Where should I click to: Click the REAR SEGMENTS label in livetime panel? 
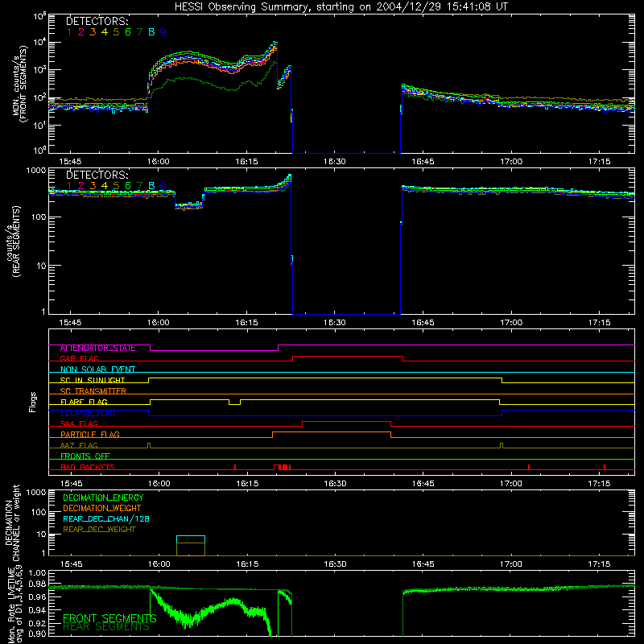point(106,627)
